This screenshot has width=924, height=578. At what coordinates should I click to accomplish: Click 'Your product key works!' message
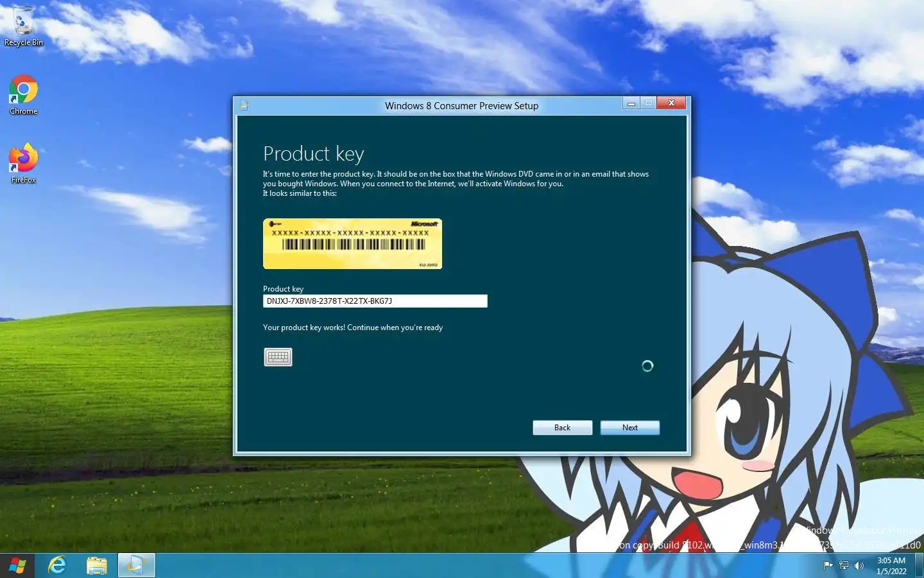353,328
